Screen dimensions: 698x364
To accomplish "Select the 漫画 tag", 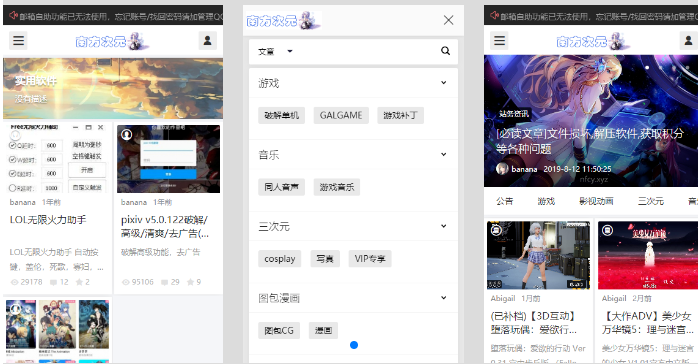I will pyautogui.click(x=324, y=330).
